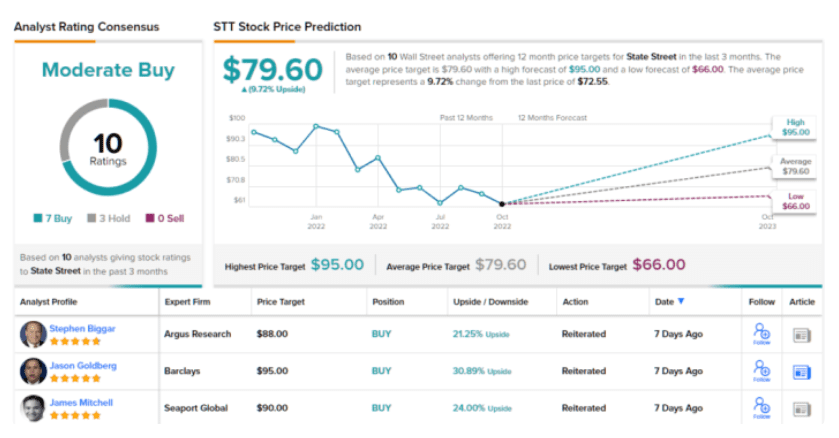This screenshot has height=438, width=839.
Task: Open Jason Goldberg's article icon
Action: [802, 372]
